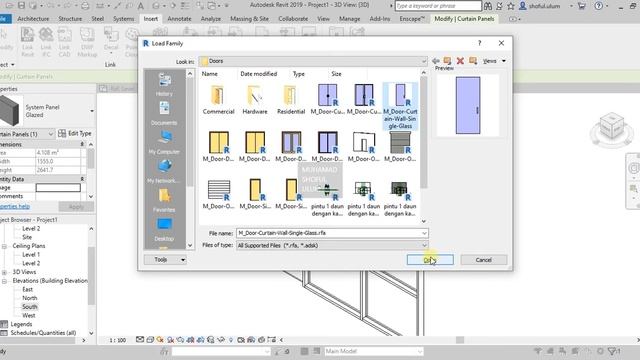Image resolution: width=640 pixels, height=360 pixels.
Task: Open the Commercial folder
Action: click(218, 100)
